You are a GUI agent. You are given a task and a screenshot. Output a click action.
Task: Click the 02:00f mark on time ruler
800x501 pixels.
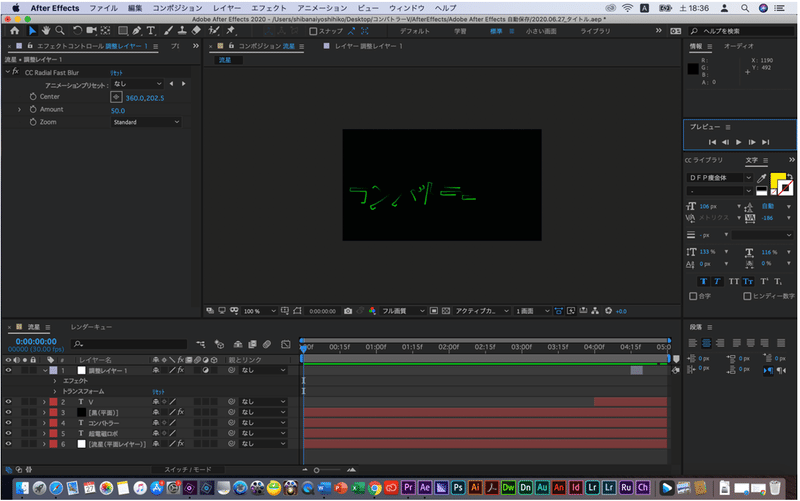448,347
